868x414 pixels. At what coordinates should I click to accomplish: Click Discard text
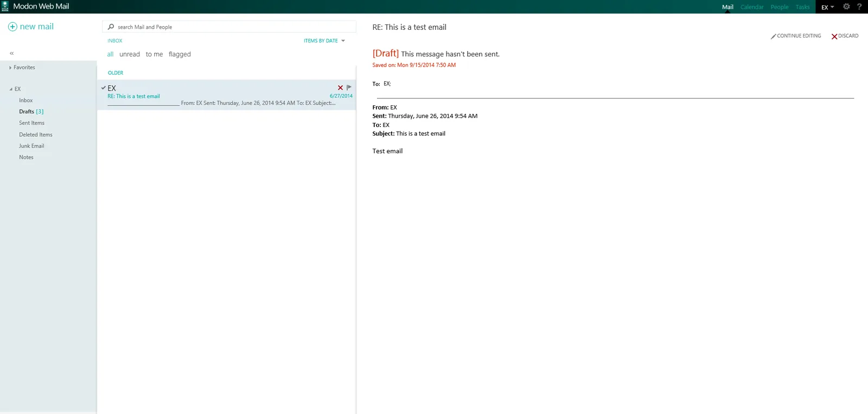coord(848,36)
